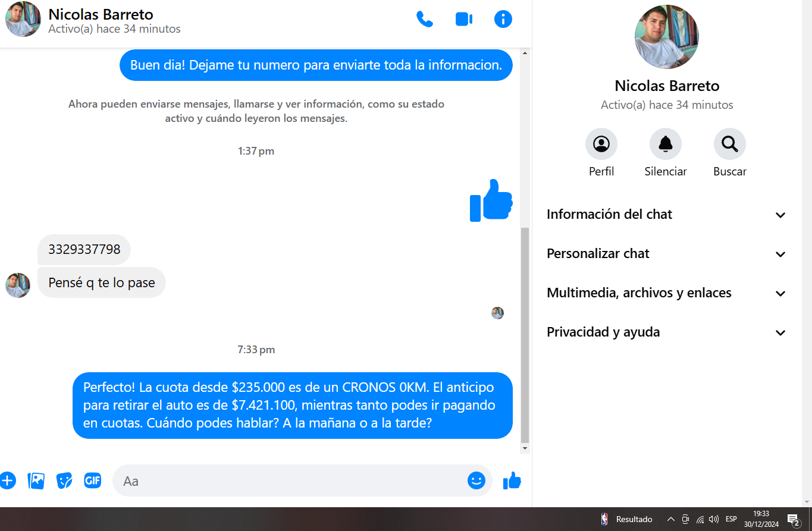Open the large profile photo in info panel
This screenshot has width=812, height=531.
tap(667, 37)
